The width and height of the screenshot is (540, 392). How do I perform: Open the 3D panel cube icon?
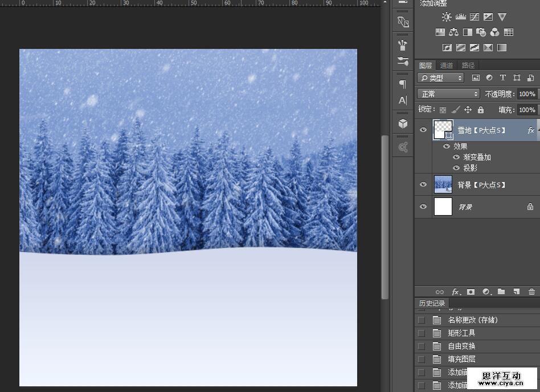(403, 123)
